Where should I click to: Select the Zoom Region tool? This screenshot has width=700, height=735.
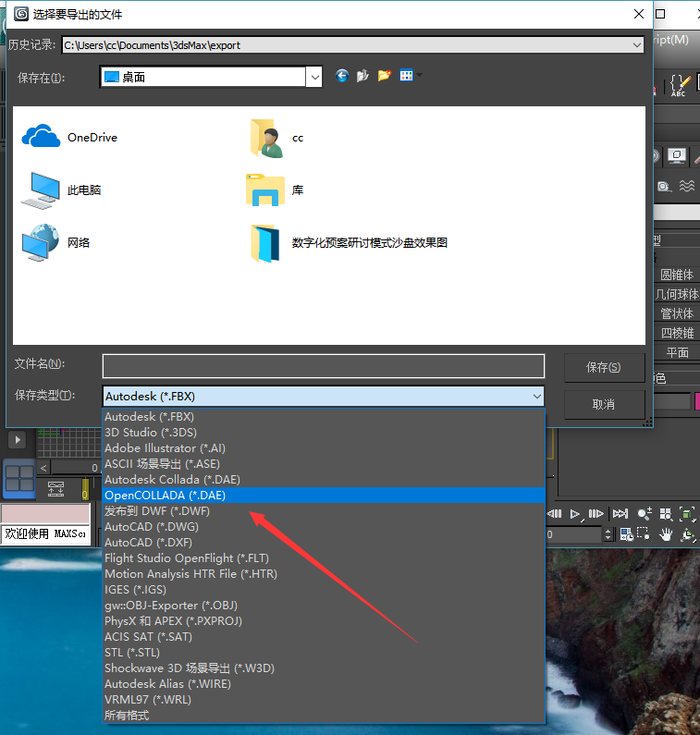645,534
